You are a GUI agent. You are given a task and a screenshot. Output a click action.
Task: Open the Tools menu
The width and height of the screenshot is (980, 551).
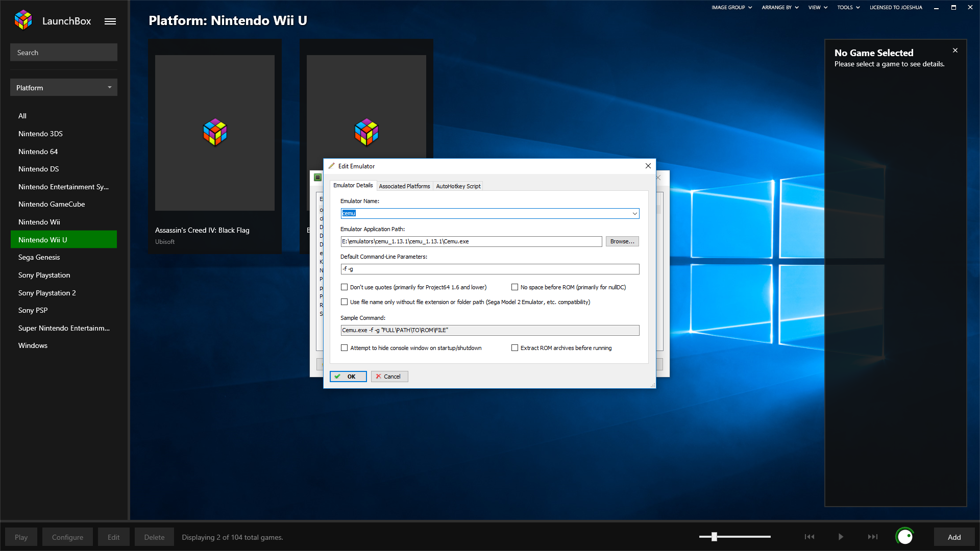tap(848, 8)
